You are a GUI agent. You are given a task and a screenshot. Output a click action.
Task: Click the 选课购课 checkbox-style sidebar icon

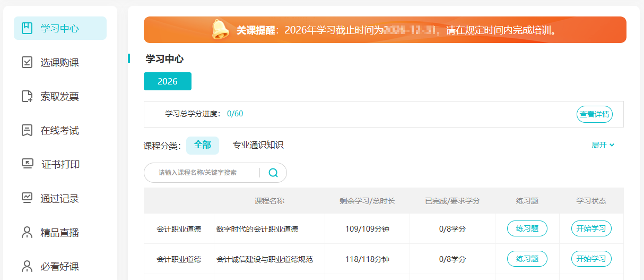27,62
